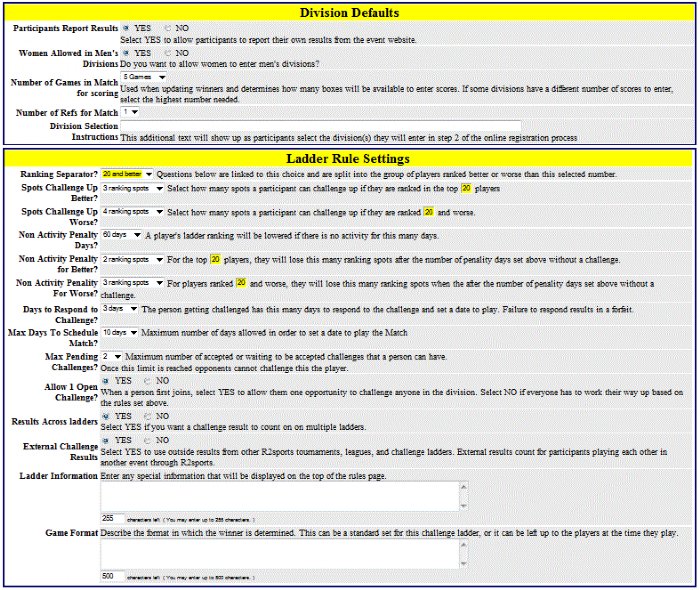Open the Number of Refs for Match dropdown

click(130, 112)
